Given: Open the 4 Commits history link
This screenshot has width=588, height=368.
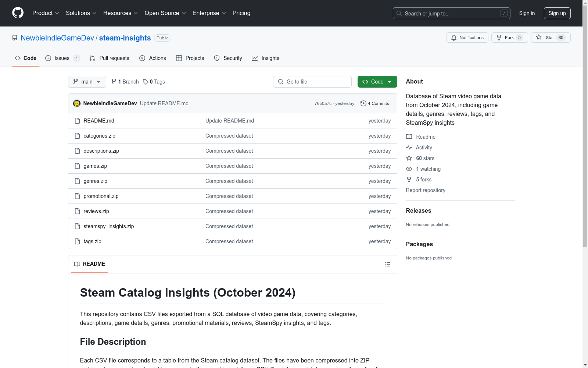Looking at the screenshot, I should coord(374,103).
